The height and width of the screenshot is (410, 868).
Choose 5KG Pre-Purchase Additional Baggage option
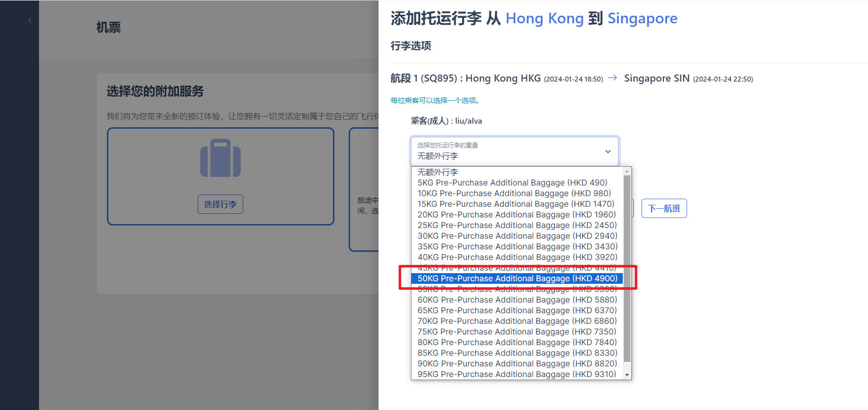pos(512,183)
